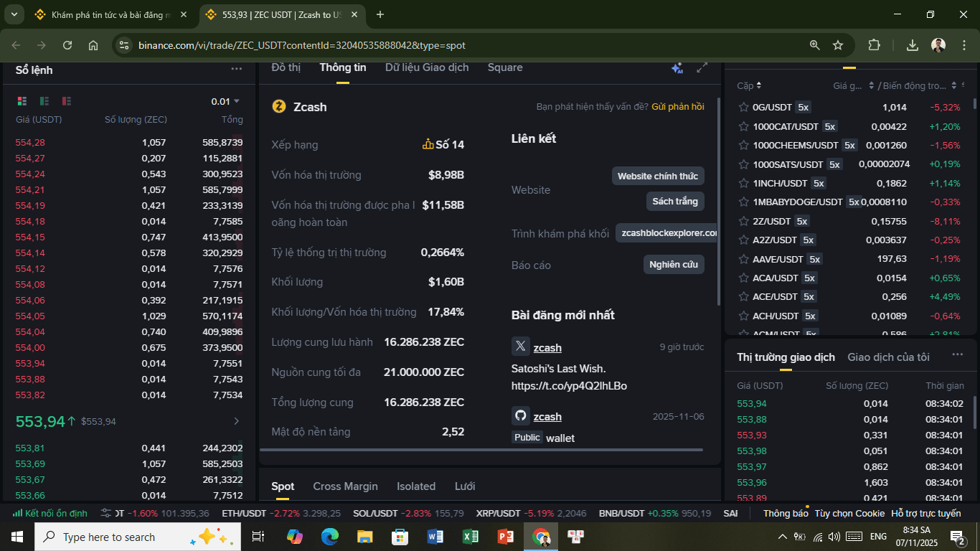The width and height of the screenshot is (980, 551).
Task: Switch to Giao dịch của tôi tab
Action: [x=888, y=357]
